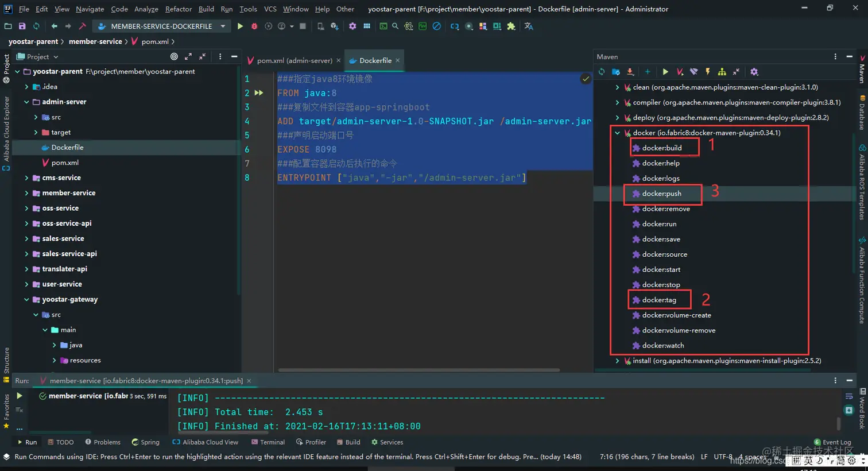868x471 pixels.
Task: Toggle Maven Offline Mode
Action: [693, 72]
